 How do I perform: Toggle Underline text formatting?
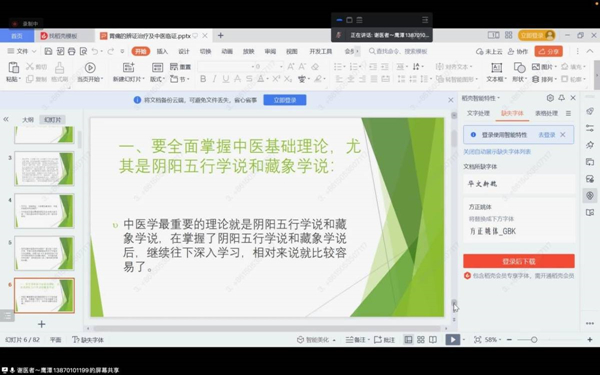226,79
